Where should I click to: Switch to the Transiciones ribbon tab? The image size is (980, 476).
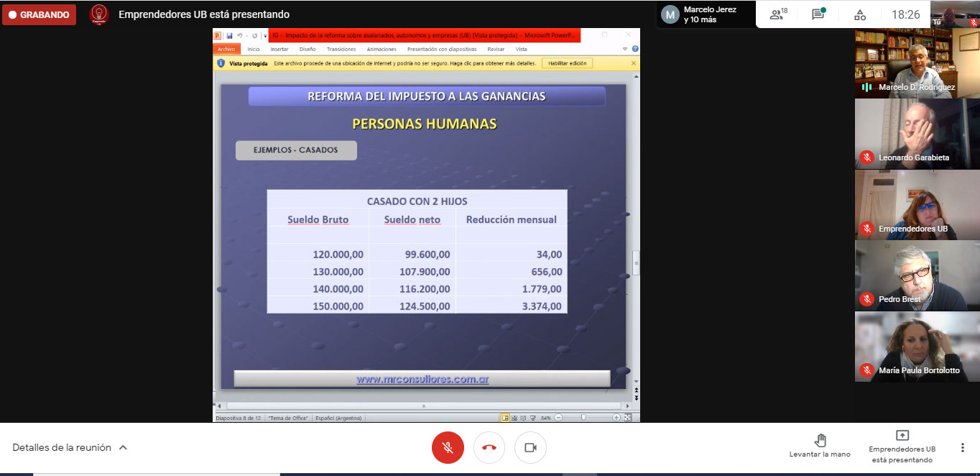(341, 49)
